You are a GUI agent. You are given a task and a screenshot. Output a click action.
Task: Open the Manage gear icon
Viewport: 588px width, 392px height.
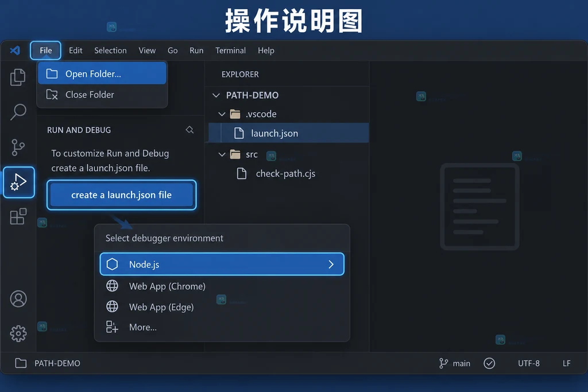(x=18, y=333)
